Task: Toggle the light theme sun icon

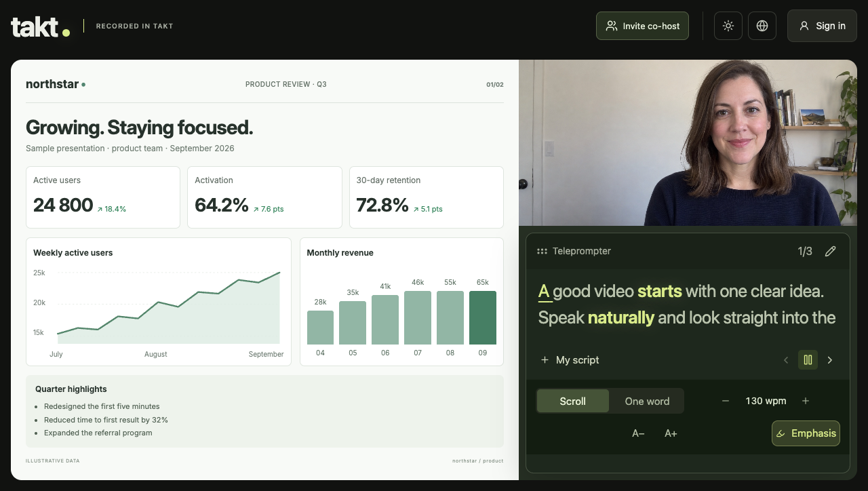Action: [728, 26]
